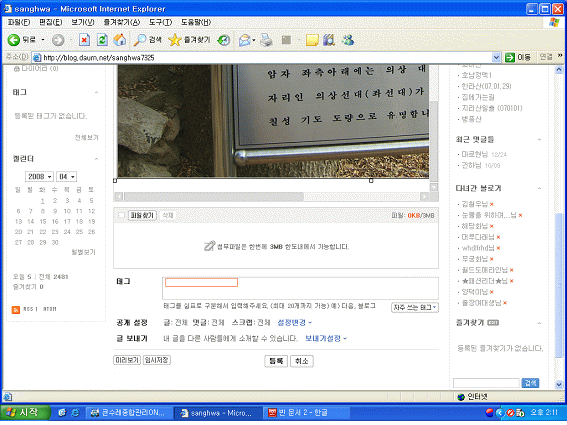
Task: Open the 즐겨찾기(A) menu
Action: point(122,22)
